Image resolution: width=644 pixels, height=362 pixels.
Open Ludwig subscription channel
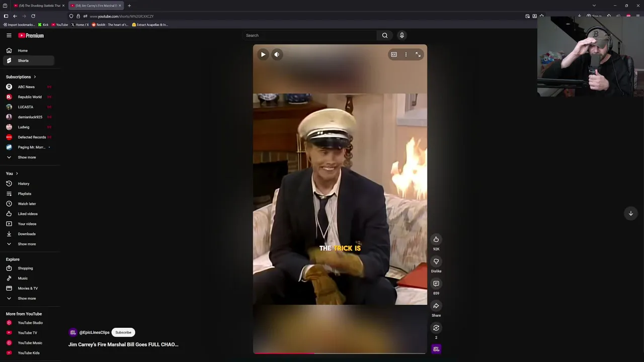point(29,127)
